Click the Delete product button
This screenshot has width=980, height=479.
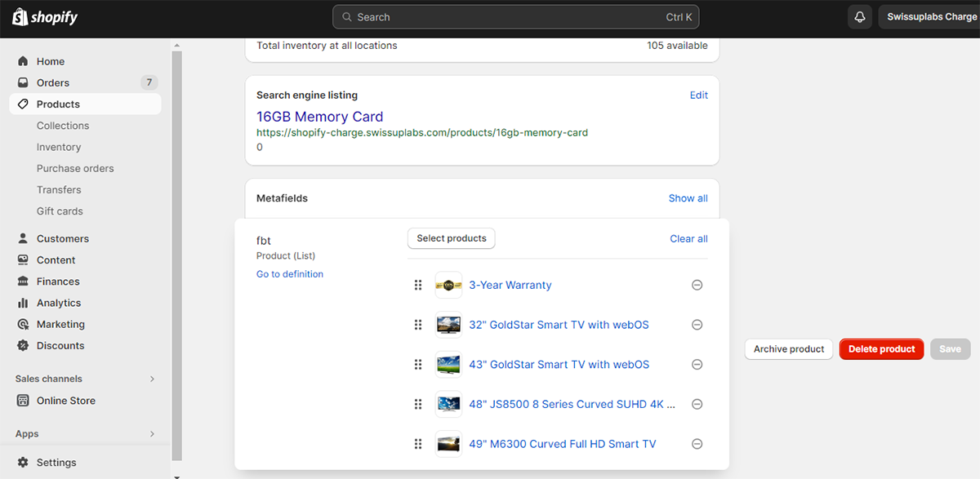882,349
